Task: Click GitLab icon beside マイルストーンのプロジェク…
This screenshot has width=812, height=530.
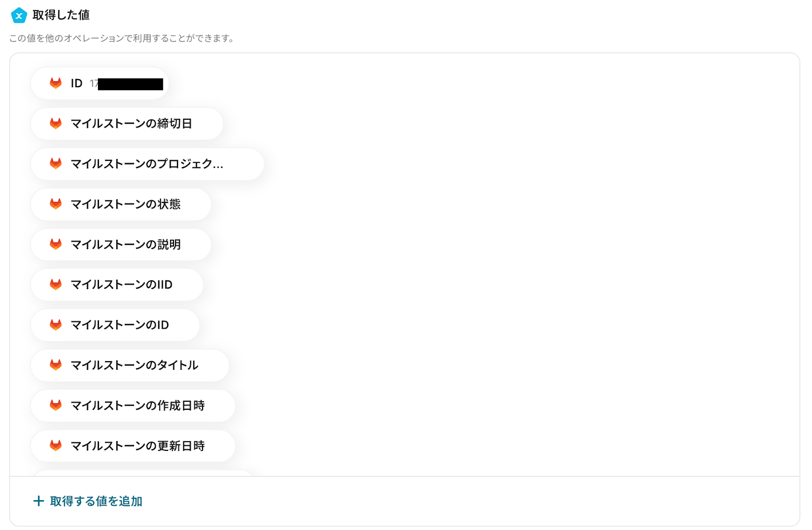Action: [56, 163]
